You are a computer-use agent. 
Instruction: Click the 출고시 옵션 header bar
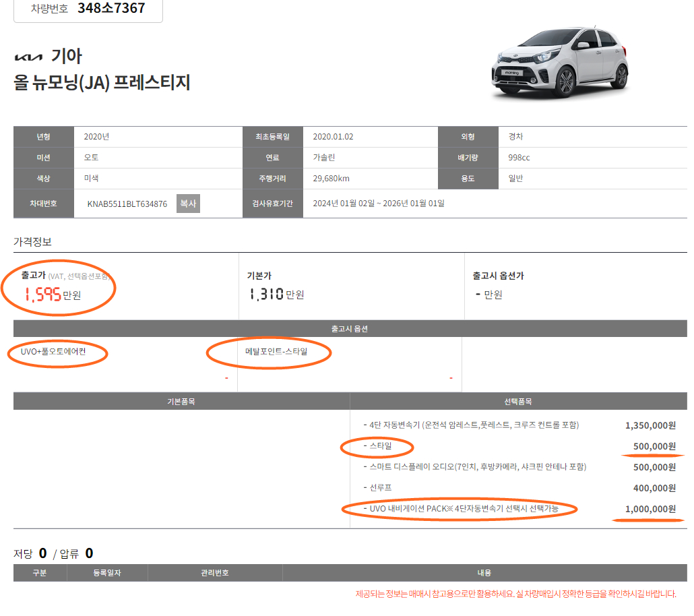pyautogui.click(x=350, y=329)
